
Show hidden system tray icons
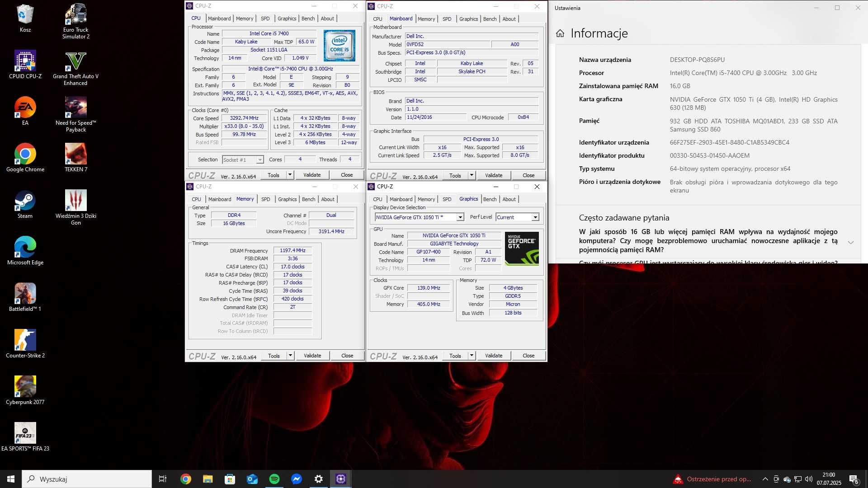pyautogui.click(x=765, y=479)
